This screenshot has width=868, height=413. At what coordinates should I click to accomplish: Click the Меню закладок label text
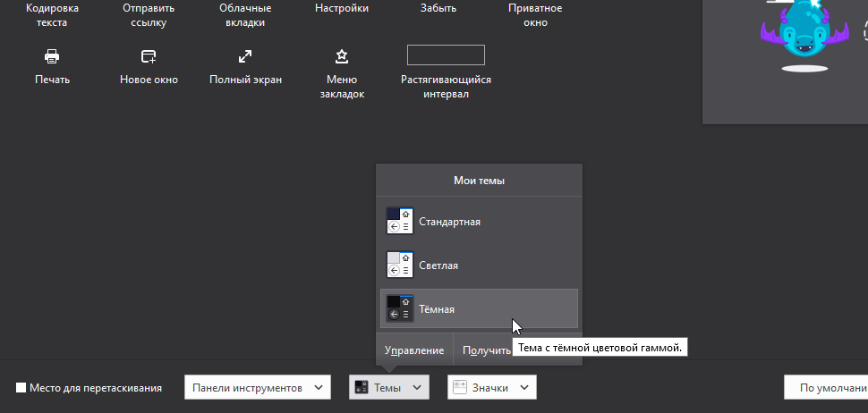pyautogui.click(x=342, y=87)
